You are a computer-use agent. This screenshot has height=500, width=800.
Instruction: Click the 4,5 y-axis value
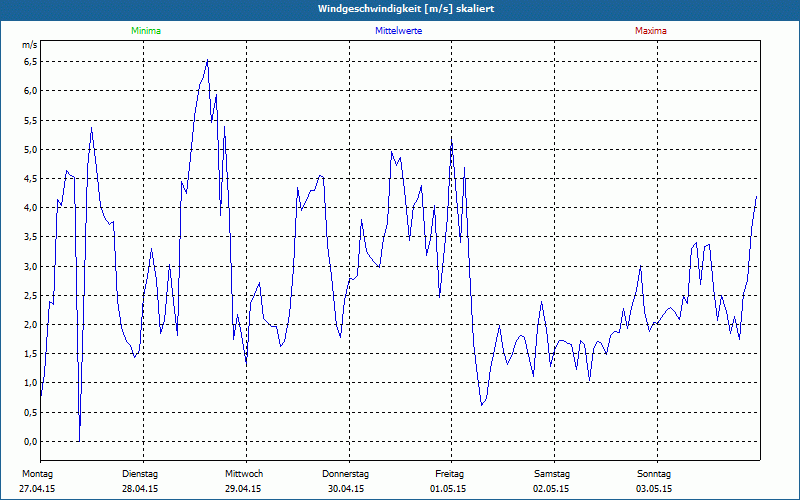click(x=31, y=179)
